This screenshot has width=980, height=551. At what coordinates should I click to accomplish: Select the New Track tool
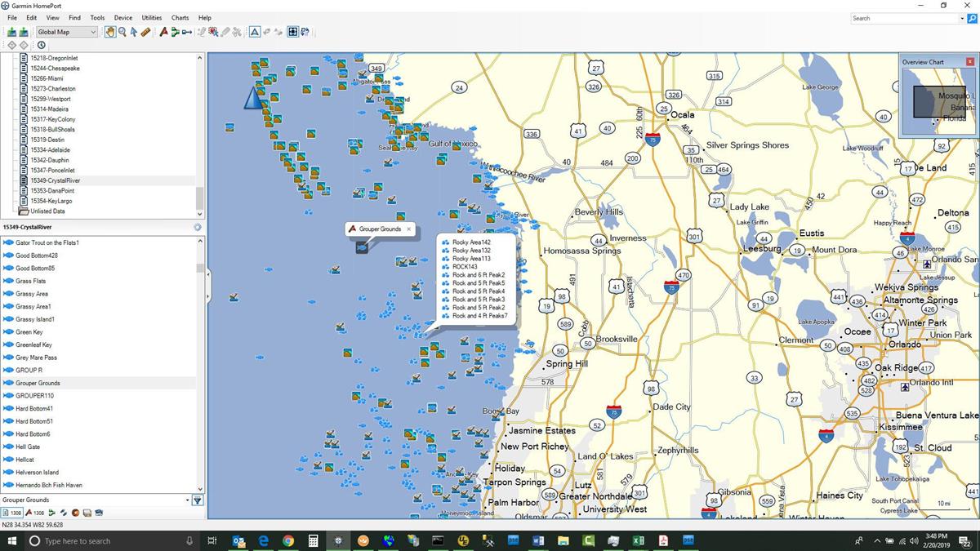pyautogui.click(x=187, y=32)
